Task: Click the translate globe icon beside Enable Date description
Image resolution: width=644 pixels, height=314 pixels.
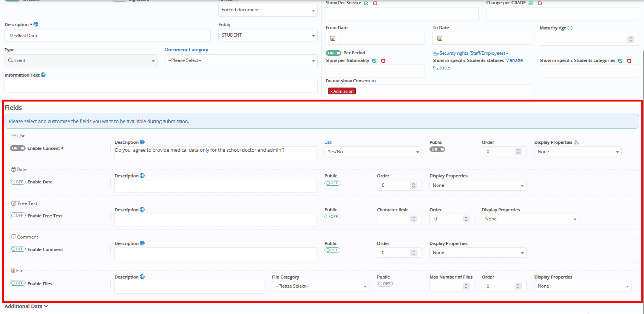Action: coord(142,176)
